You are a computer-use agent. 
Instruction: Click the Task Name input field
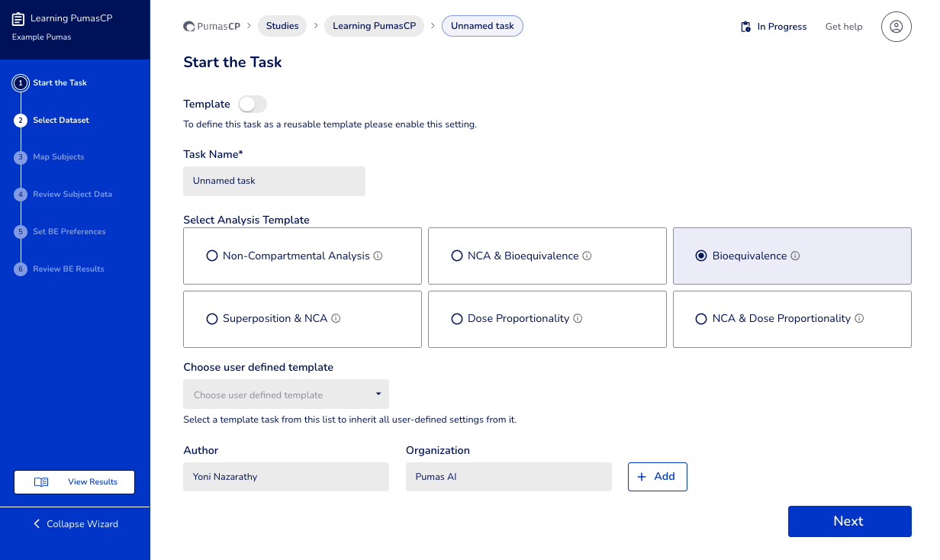274,182
